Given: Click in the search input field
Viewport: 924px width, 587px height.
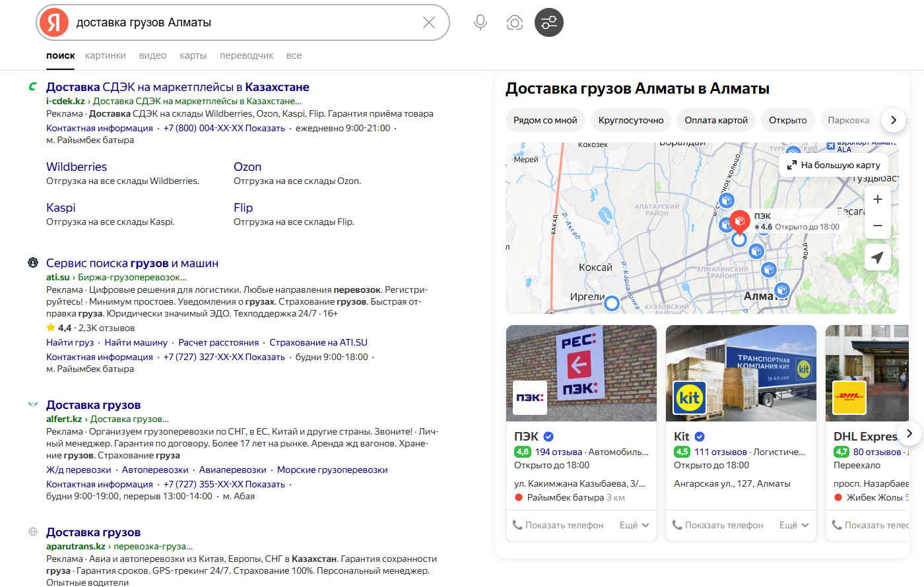Looking at the screenshot, I should (x=244, y=22).
